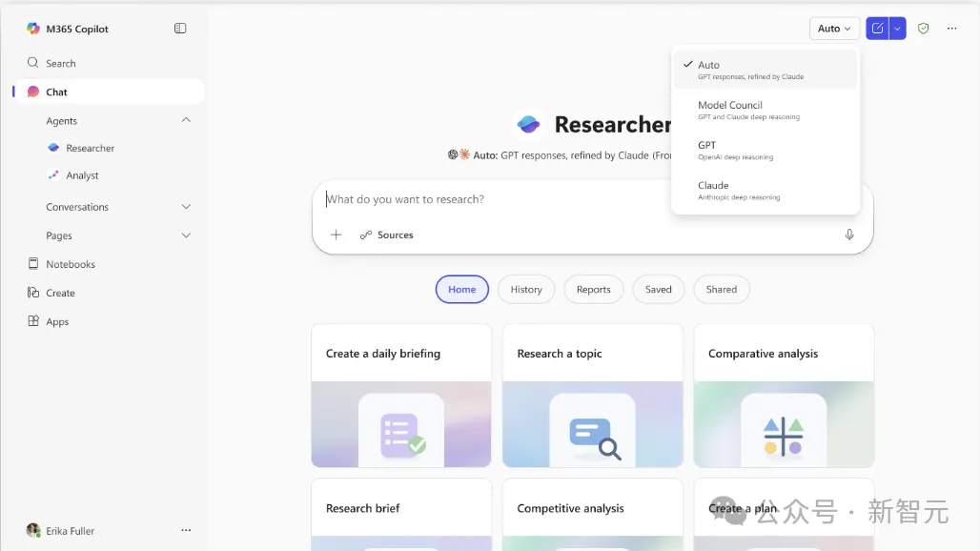Click the research question input field

coord(496,199)
